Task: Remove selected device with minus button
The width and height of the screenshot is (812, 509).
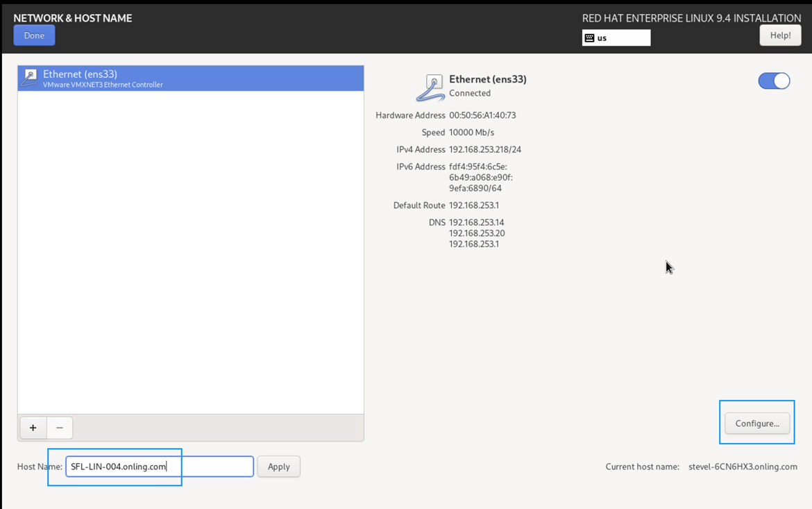Action: [x=60, y=428]
